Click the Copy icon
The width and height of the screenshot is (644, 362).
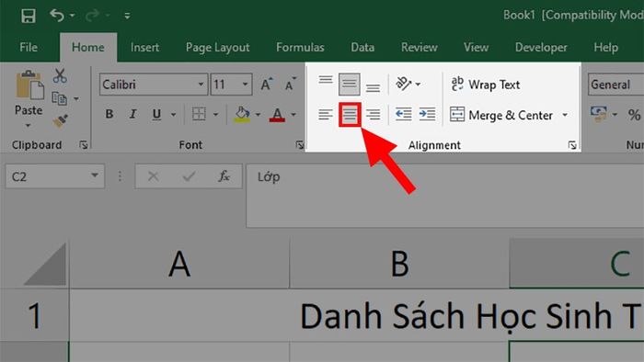pyautogui.click(x=60, y=98)
